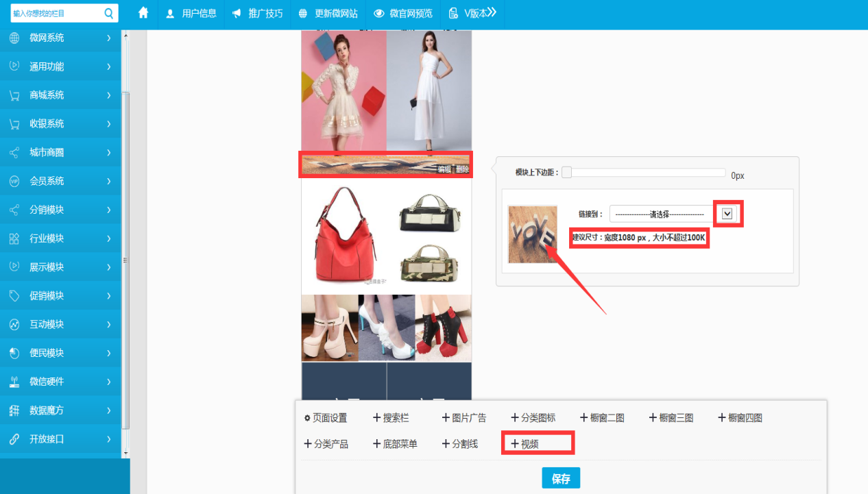Viewport: 868px width, 494px height.
Task: Expand the 分销模块 sidebar menu
Action: [108, 210]
